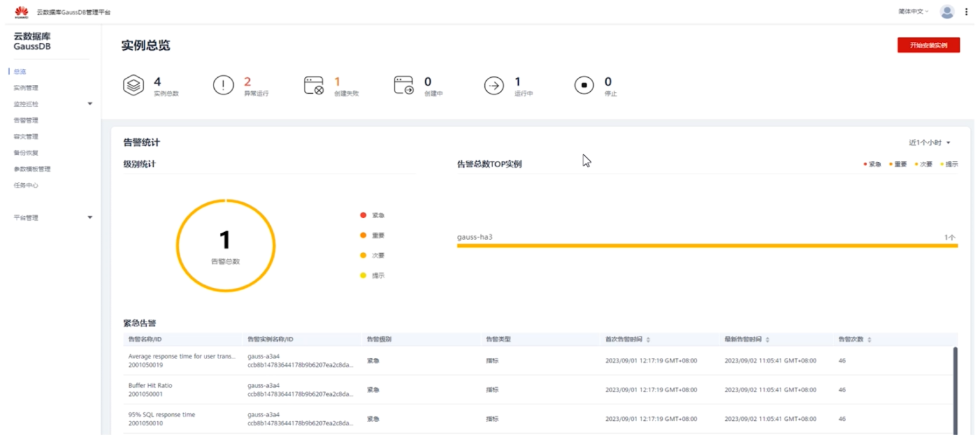Toggle the yellow 提示 legend in 级别统计
This screenshot has height=442, width=980.
(372, 276)
